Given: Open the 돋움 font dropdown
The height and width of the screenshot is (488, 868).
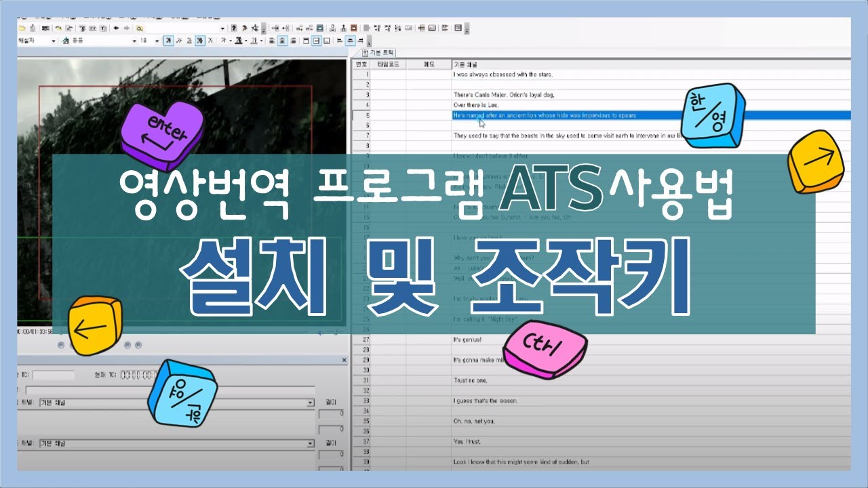Looking at the screenshot, I should 134,41.
